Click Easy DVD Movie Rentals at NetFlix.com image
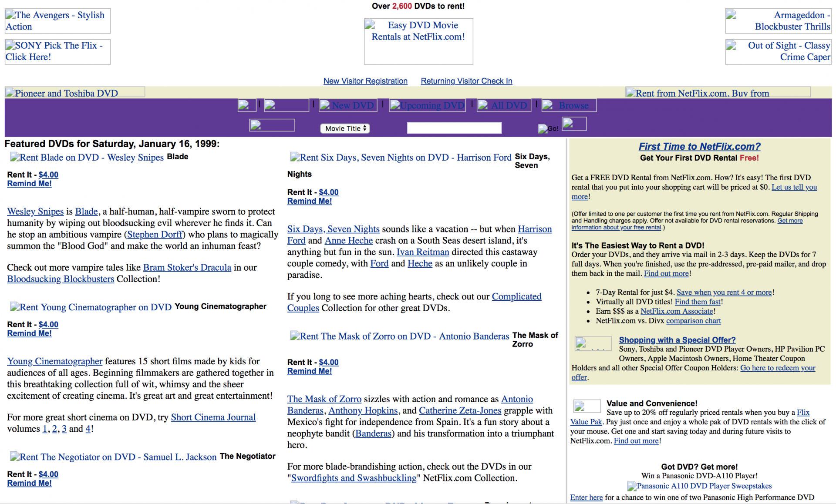Viewport: 836px width, 504px height. pos(418,41)
